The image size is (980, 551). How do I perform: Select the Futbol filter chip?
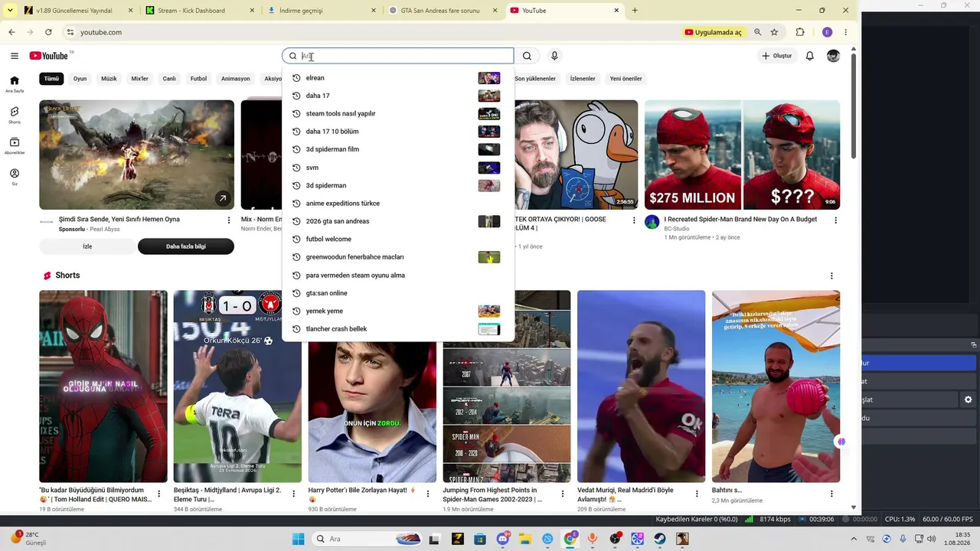tap(199, 79)
